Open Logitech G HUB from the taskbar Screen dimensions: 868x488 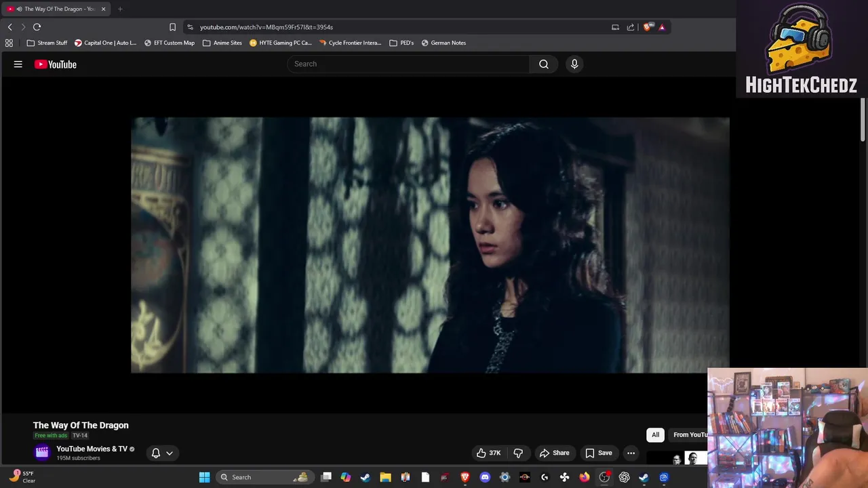(545, 477)
